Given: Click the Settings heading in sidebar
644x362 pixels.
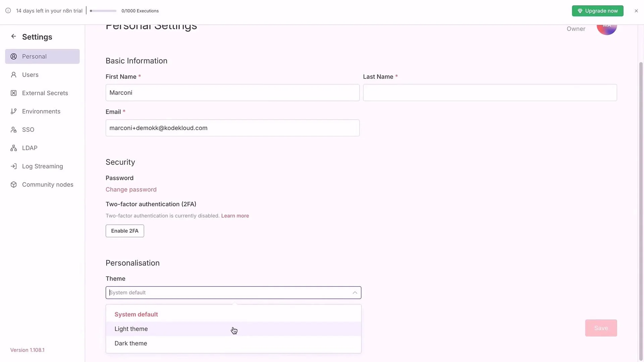Looking at the screenshot, I should tap(37, 37).
